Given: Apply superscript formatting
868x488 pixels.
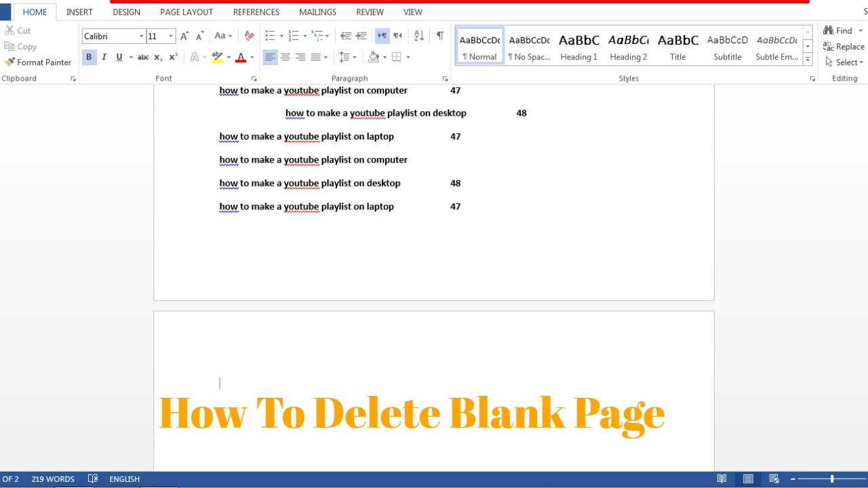Looking at the screenshot, I should point(174,58).
